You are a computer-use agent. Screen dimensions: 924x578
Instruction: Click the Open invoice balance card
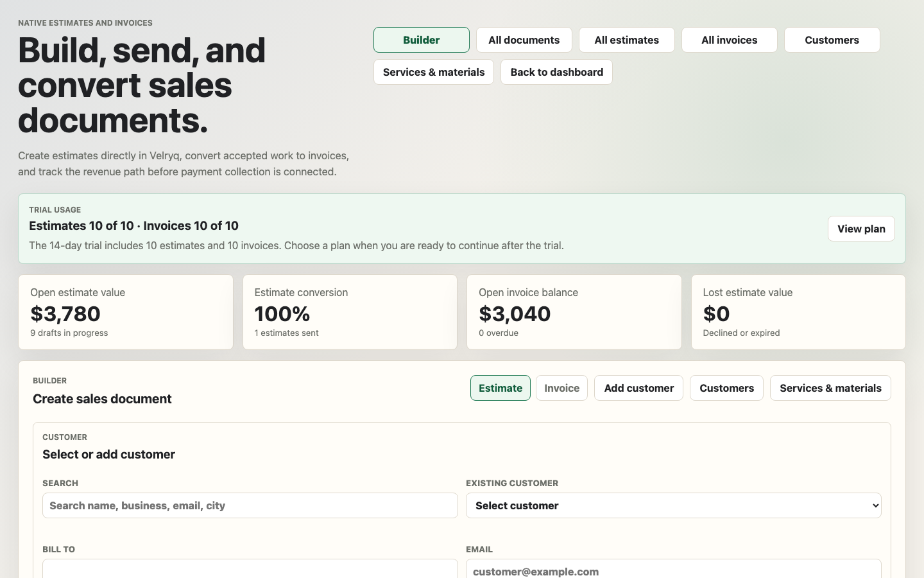coord(574,312)
